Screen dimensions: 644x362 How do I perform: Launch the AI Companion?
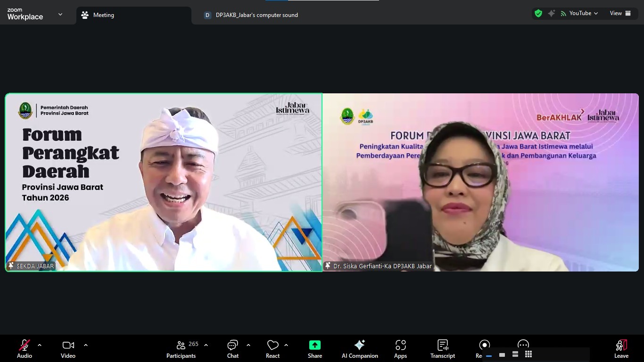pyautogui.click(x=360, y=349)
